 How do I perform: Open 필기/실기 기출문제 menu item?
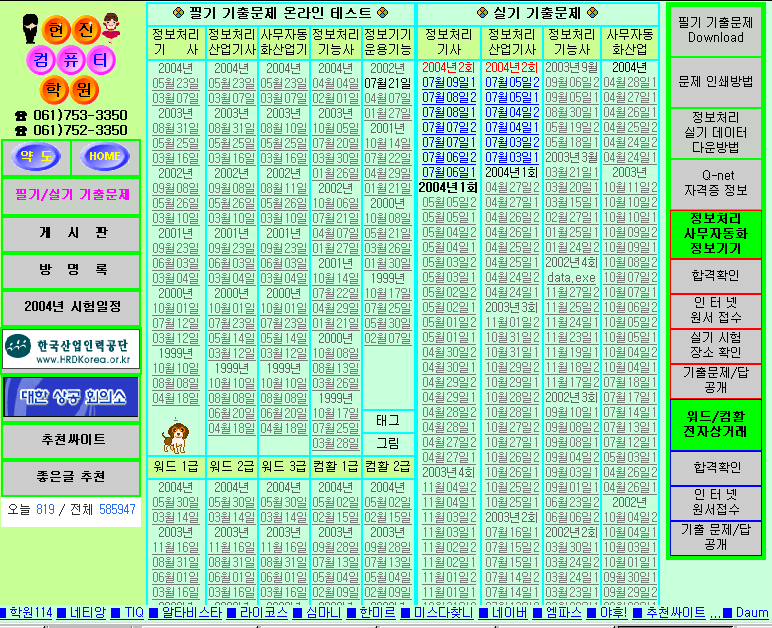click(71, 194)
